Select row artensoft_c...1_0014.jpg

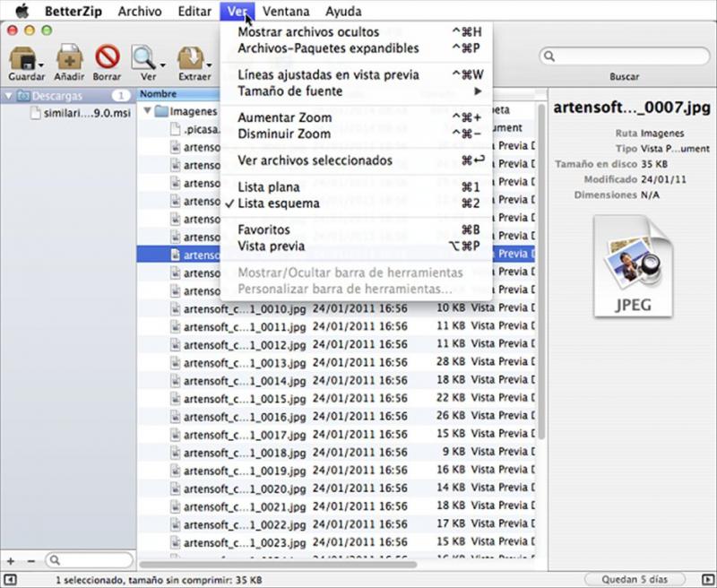tap(336, 381)
